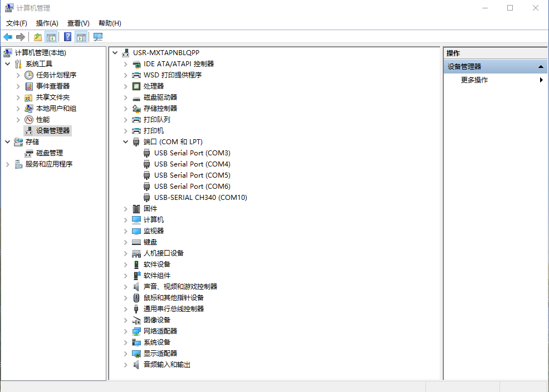Click the blue Help question mark icon
The image size is (549, 392).
tap(67, 37)
